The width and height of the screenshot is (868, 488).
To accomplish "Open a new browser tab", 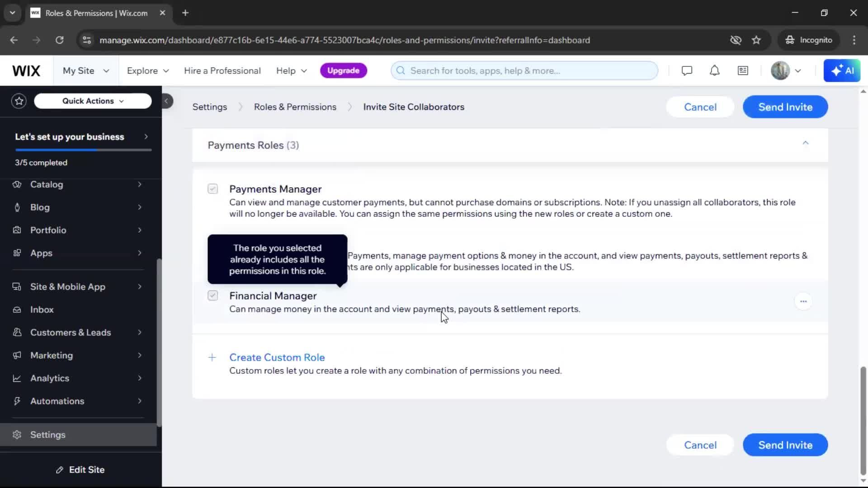I will 185,13.
